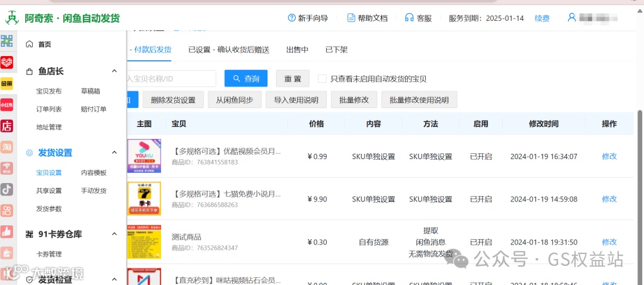Image resolution: width=644 pixels, height=285 pixels.
Task: Click the 批量修改 button
Action: tap(354, 100)
